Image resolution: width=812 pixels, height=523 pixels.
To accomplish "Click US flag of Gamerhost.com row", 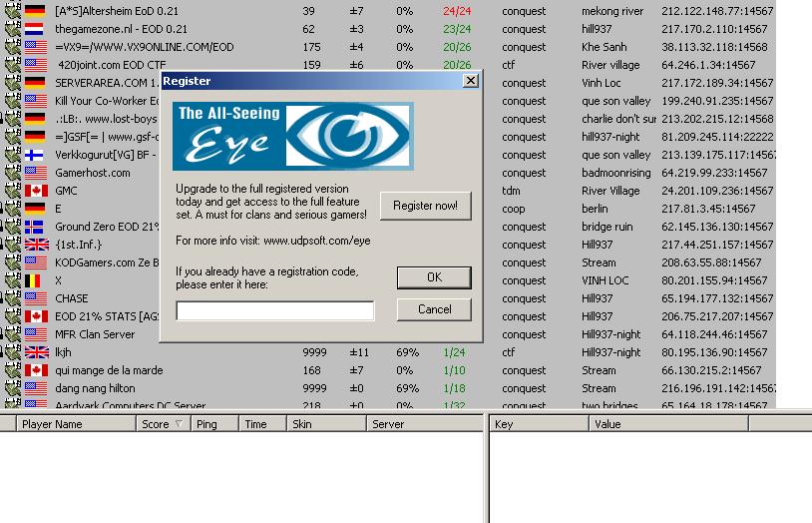I will click(35, 173).
